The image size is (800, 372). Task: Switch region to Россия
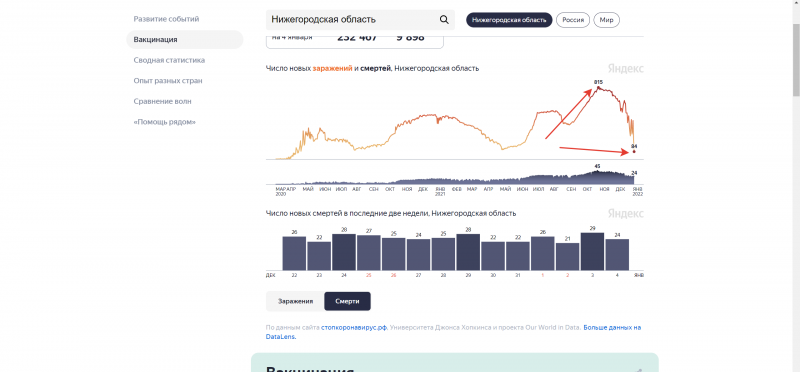[x=573, y=20]
